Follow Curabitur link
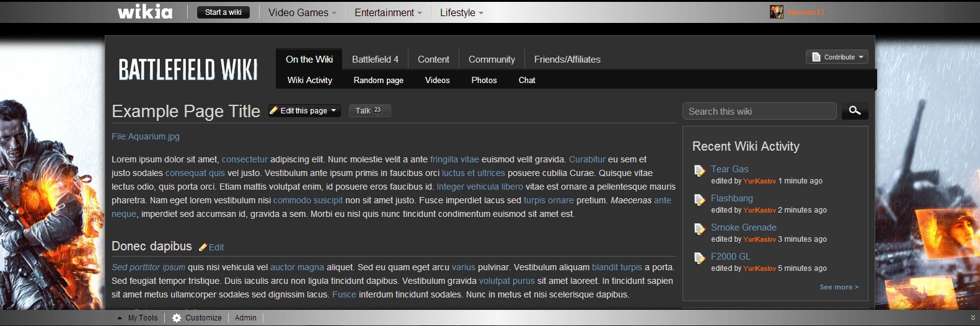 587,159
